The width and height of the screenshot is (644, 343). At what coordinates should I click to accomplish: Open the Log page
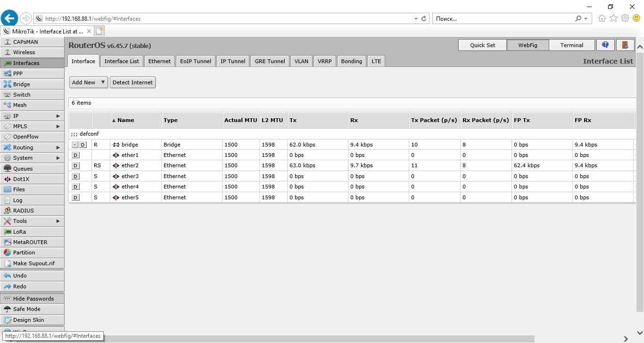pyautogui.click(x=32, y=200)
